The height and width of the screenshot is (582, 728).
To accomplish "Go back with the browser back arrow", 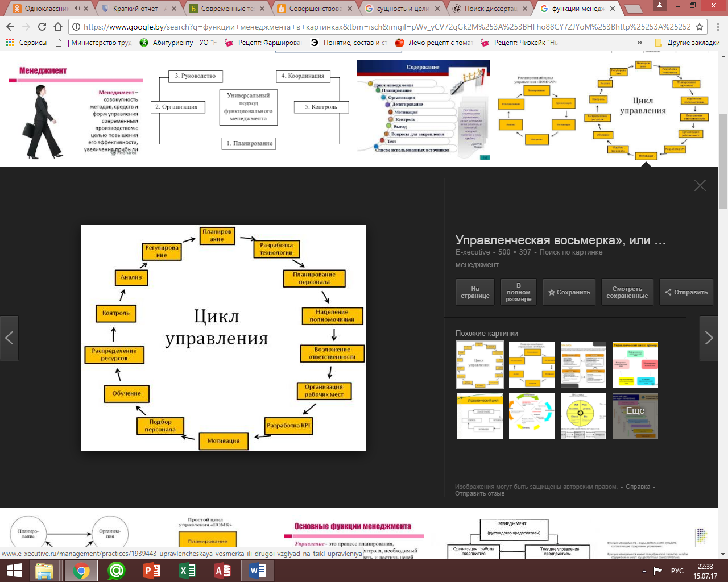I will (10, 27).
